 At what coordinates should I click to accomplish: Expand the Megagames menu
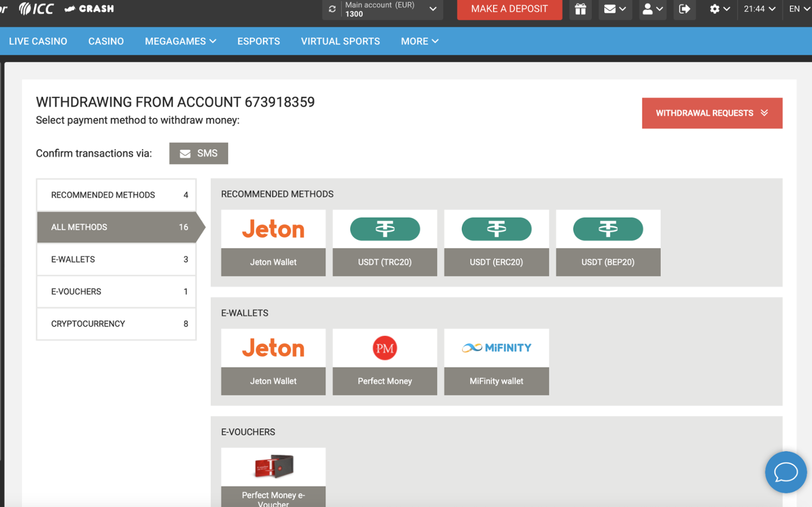tap(180, 41)
